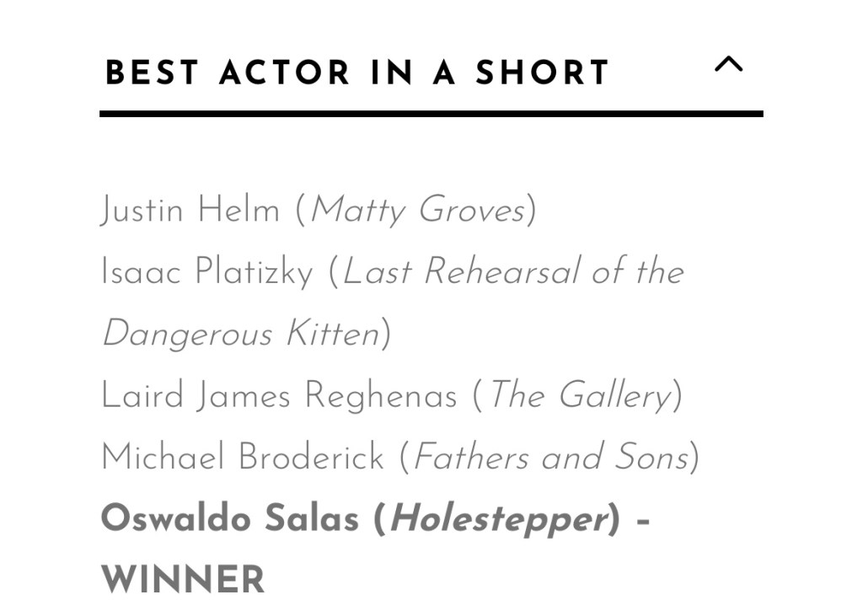Select nominee name Justin Helm
863x616 pixels.
[x=190, y=209]
